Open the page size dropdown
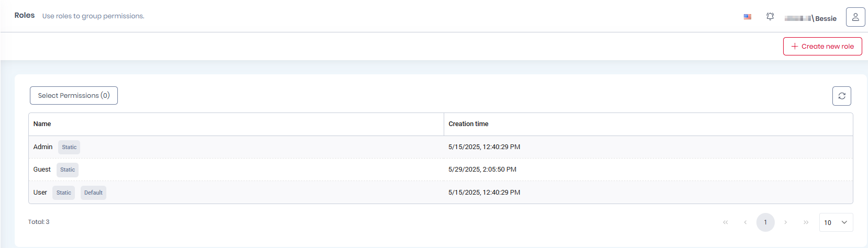The width and height of the screenshot is (868, 248). tap(836, 222)
